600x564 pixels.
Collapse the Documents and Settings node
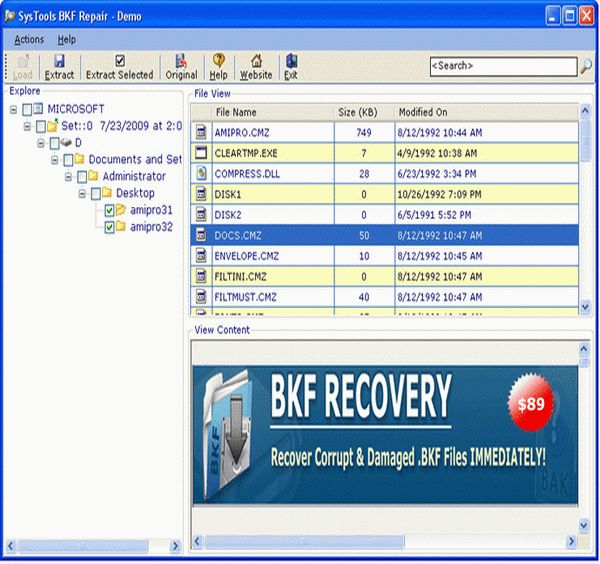point(55,160)
